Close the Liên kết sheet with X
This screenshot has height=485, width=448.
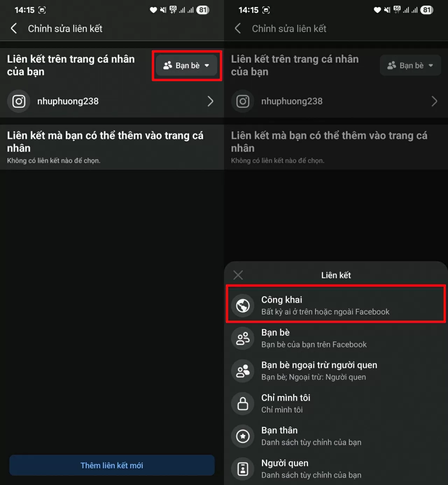coord(238,275)
